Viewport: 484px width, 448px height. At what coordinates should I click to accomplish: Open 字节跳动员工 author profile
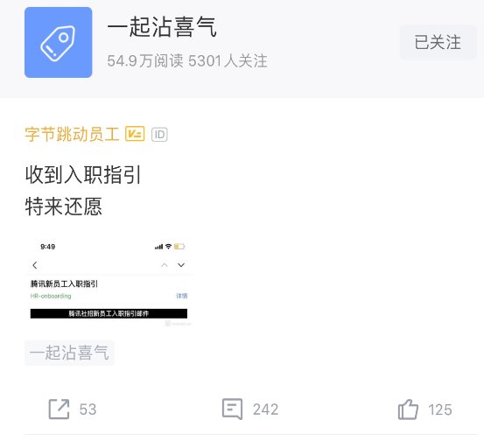(72, 134)
